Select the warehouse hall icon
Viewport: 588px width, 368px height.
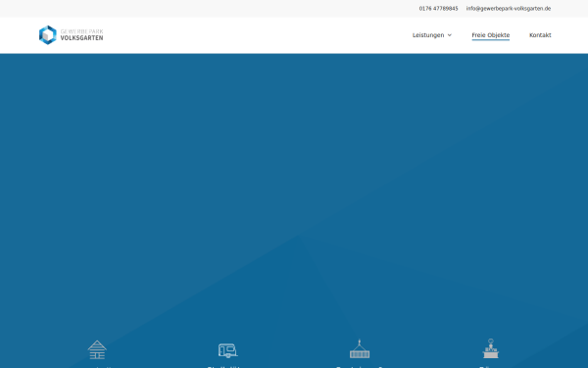pyautogui.click(x=97, y=349)
